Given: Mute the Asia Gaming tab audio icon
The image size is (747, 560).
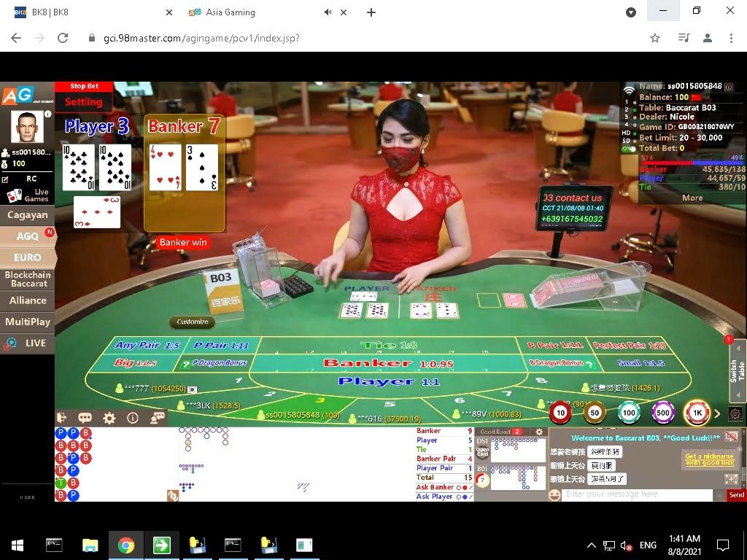Looking at the screenshot, I should coord(328,12).
